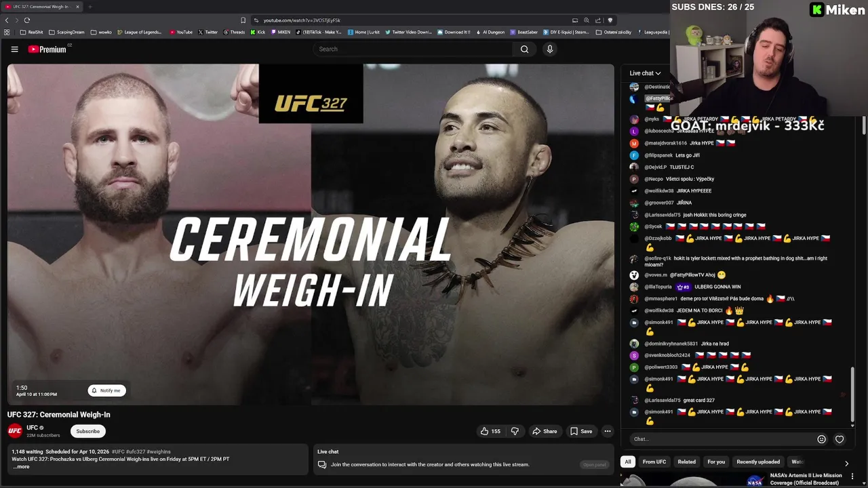Dislike the video with thumbs-down icon
Image resolution: width=868 pixels, height=488 pixels.
[x=515, y=431]
